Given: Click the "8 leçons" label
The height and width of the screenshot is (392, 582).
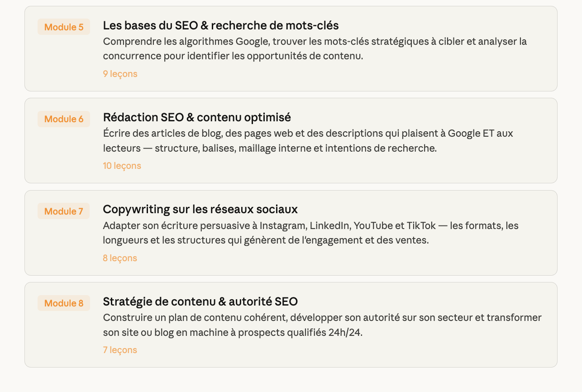Looking at the screenshot, I should pyautogui.click(x=120, y=258).
